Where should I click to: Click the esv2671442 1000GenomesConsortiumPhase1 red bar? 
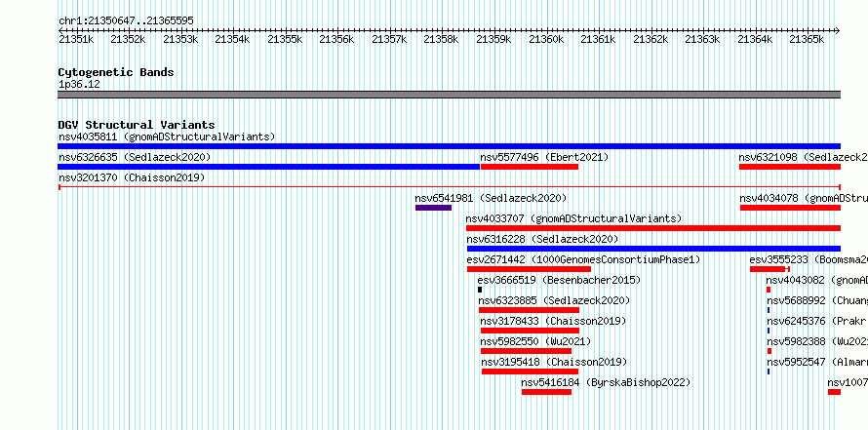pyautogui.click(x=529, y=269)
